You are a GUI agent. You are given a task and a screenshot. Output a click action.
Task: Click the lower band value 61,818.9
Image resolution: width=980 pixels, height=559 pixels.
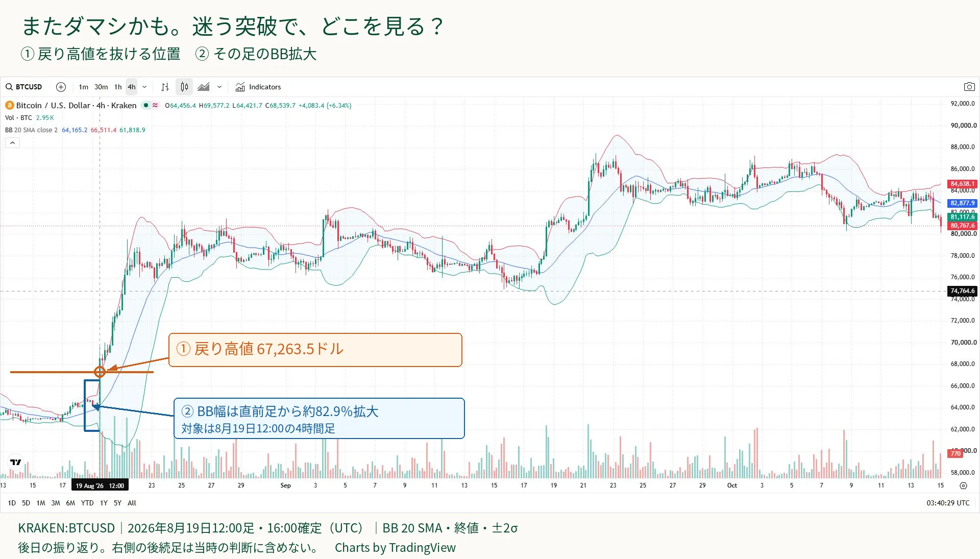pyautogui.click(x=132, y=130)
